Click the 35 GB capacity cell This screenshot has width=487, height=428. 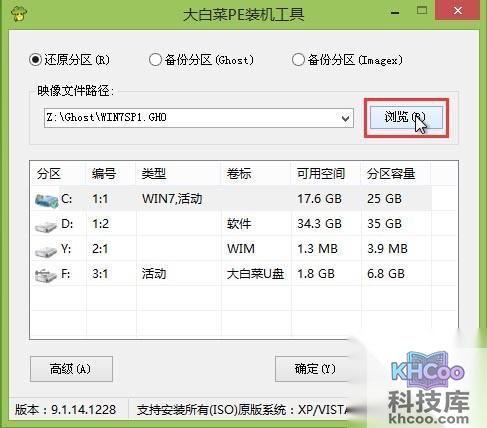point(384,224)
